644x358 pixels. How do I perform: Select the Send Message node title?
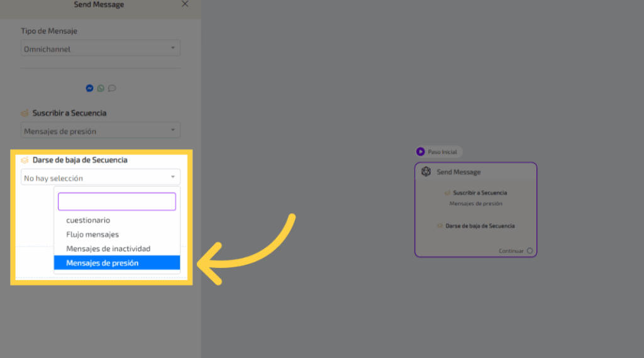click(458, 172)
